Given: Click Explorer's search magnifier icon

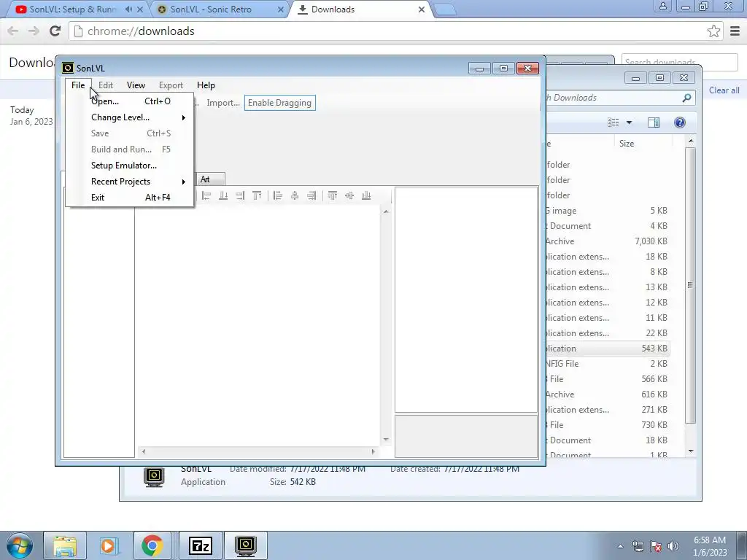Looking at the screenshot, I should click(x=686, y=98).
